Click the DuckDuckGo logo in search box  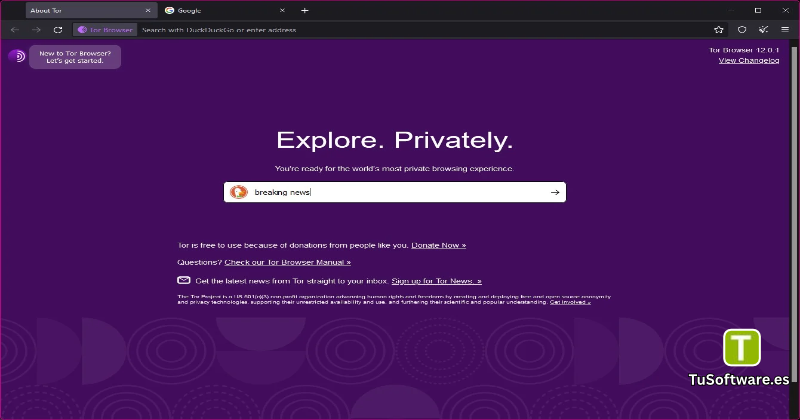click(x=239, y=192)
